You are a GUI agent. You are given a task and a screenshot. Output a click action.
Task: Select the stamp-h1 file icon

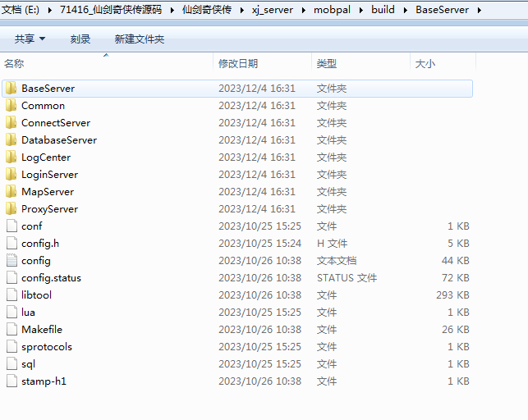(11, 381)
